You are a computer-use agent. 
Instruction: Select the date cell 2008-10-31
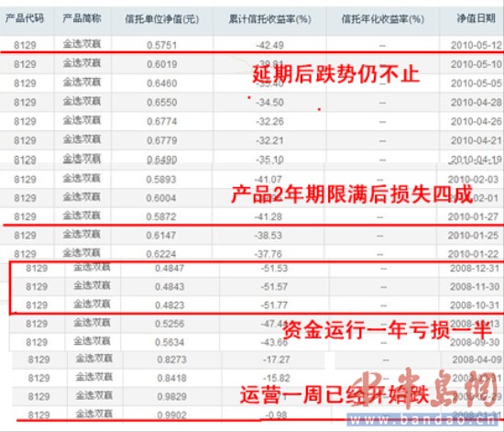[x=475, y=305]
